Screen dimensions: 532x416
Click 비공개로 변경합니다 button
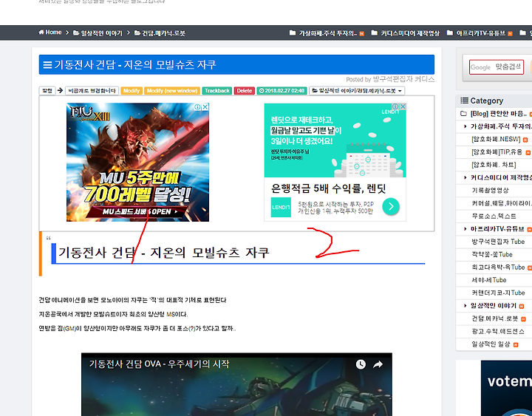92,91
